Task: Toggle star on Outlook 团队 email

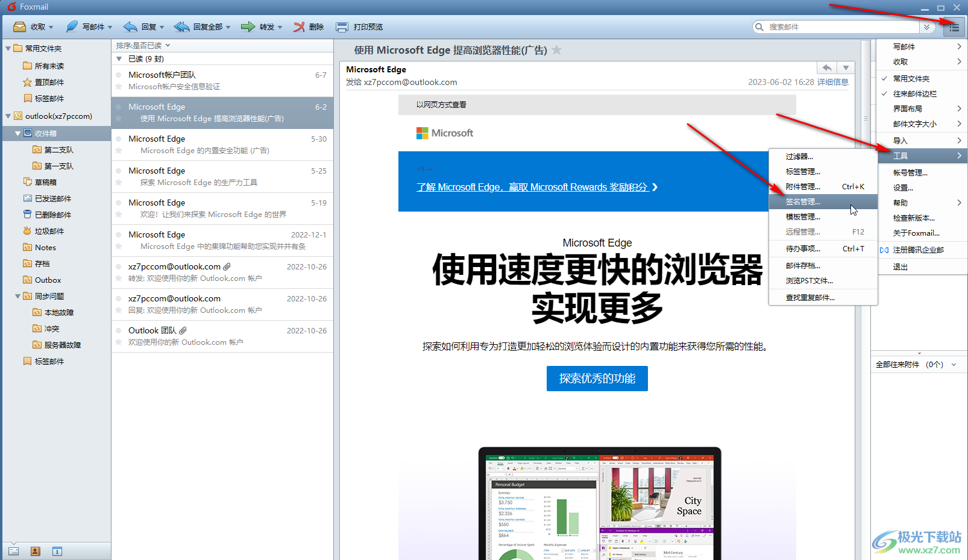Action: 119,342
